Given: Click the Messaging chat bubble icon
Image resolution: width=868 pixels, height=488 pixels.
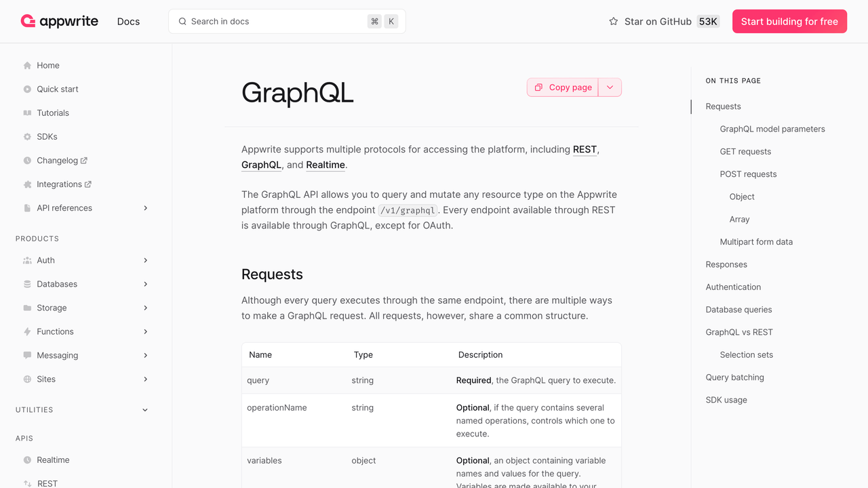Looking at the screenshot, I should click(x=27, y=355).
